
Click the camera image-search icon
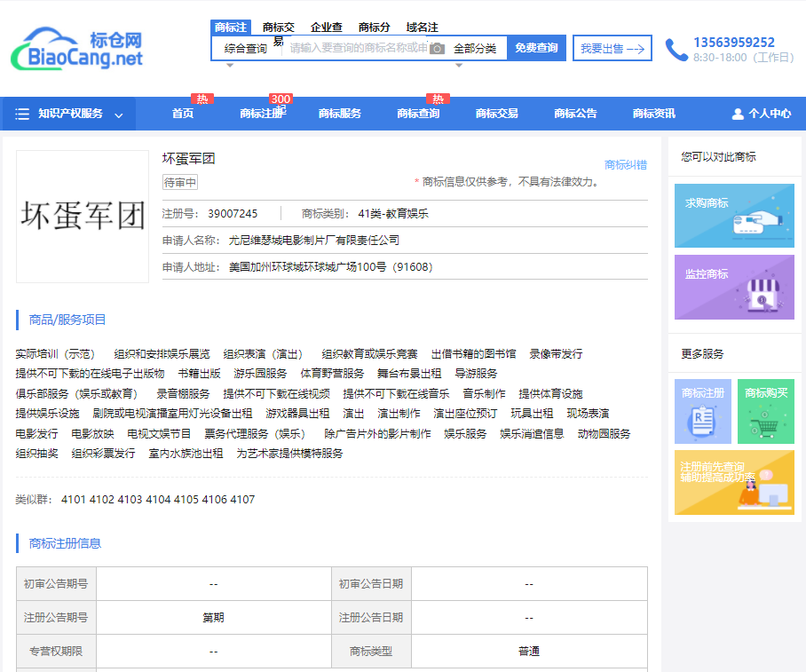(x=437, y=48)
